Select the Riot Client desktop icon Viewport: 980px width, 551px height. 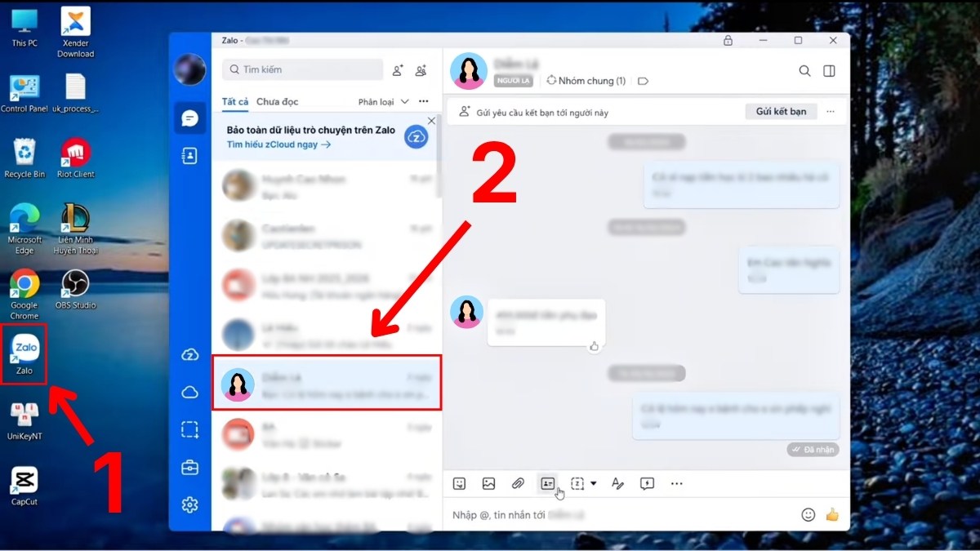pyautogui.click(x=75, y=158)
